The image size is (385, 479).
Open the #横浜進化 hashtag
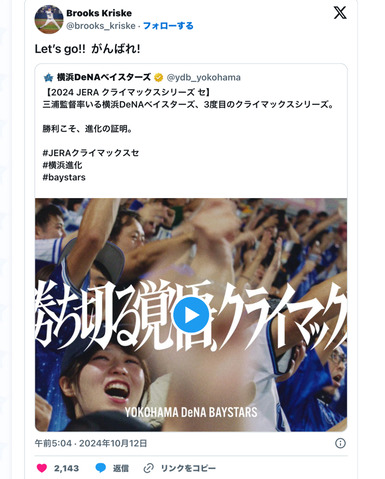[62, 165]
